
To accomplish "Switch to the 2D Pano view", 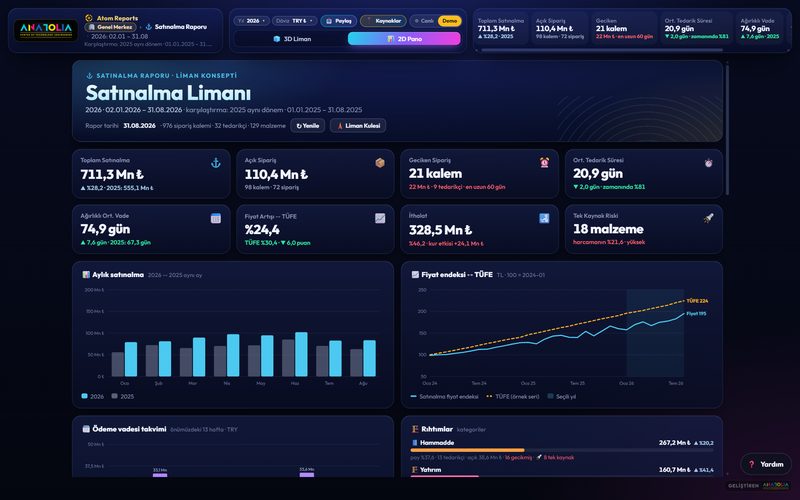I will [x=404, y=39].
